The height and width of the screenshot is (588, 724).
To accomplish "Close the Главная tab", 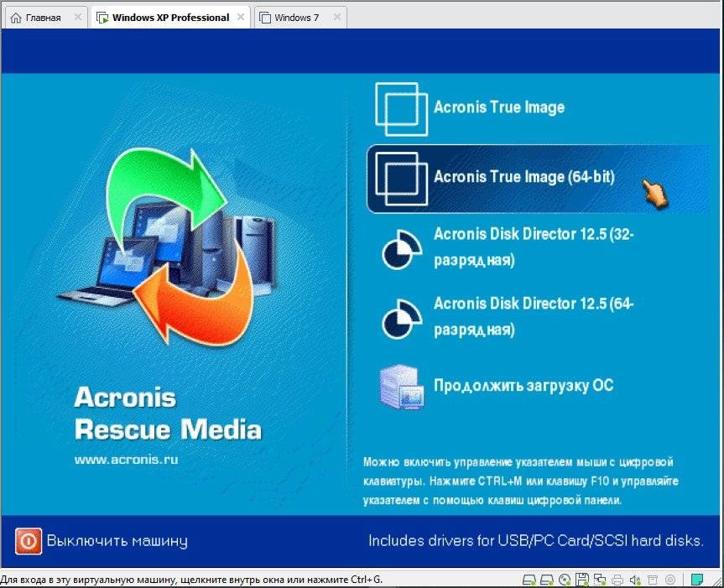I will [78, 17].
